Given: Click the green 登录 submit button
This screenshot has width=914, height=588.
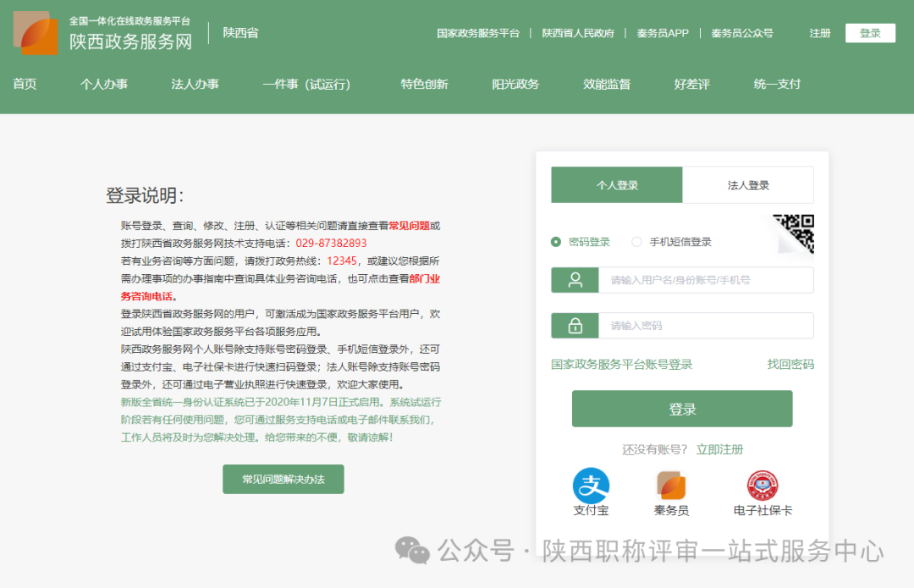Looking at the screenshot, I should [682, 409].
